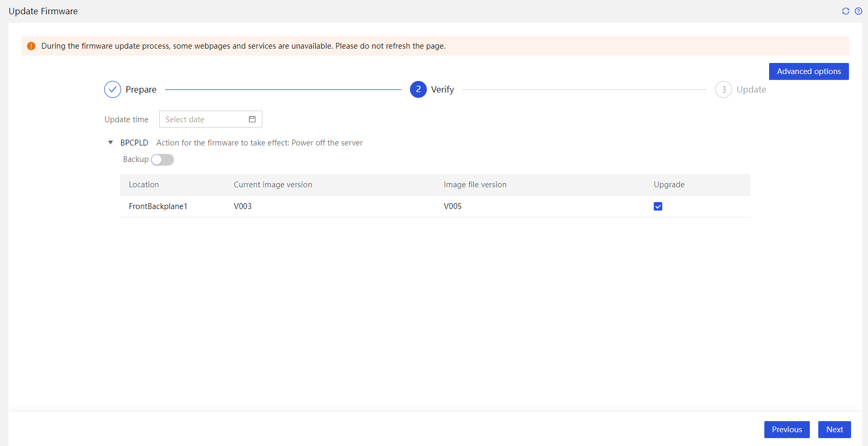Click the refresh icon in the header
The image size is (868, 446).
[x=846, y=11]
